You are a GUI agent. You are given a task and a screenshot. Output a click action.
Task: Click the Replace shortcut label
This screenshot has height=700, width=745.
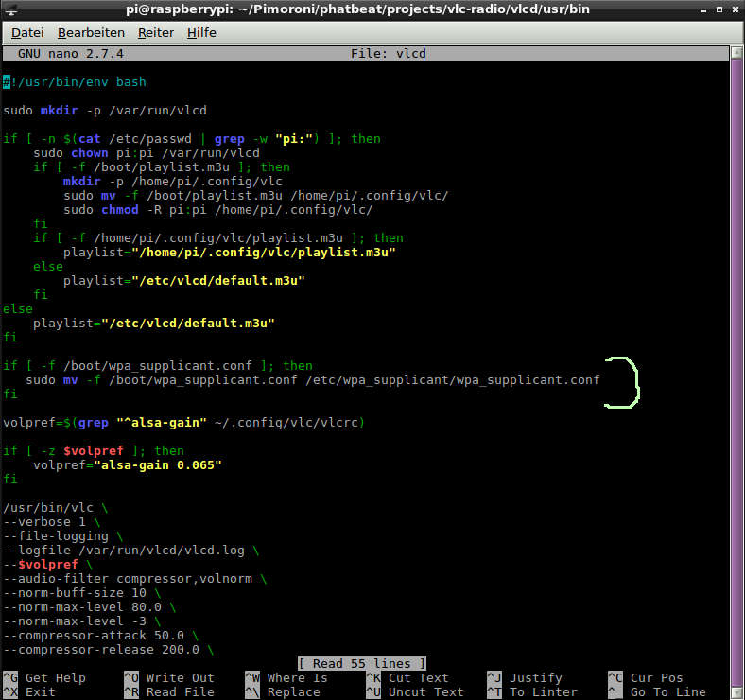click(293, 691)
